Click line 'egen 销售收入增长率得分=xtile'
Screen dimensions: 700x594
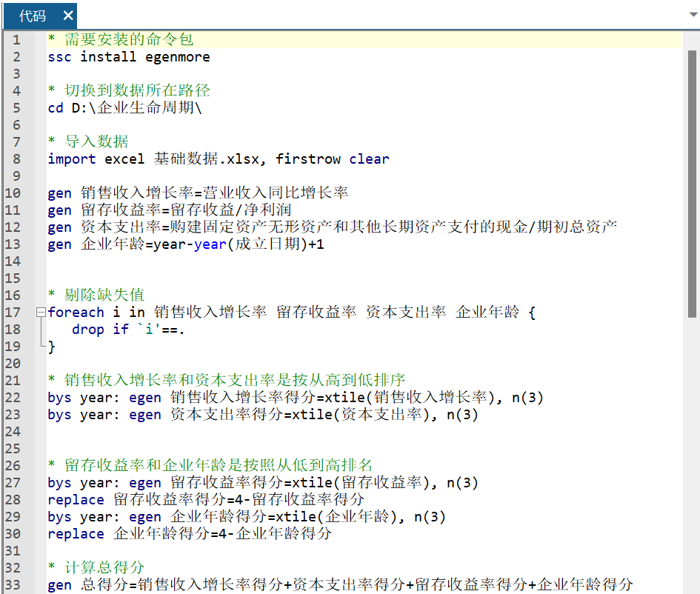(296, 398)
